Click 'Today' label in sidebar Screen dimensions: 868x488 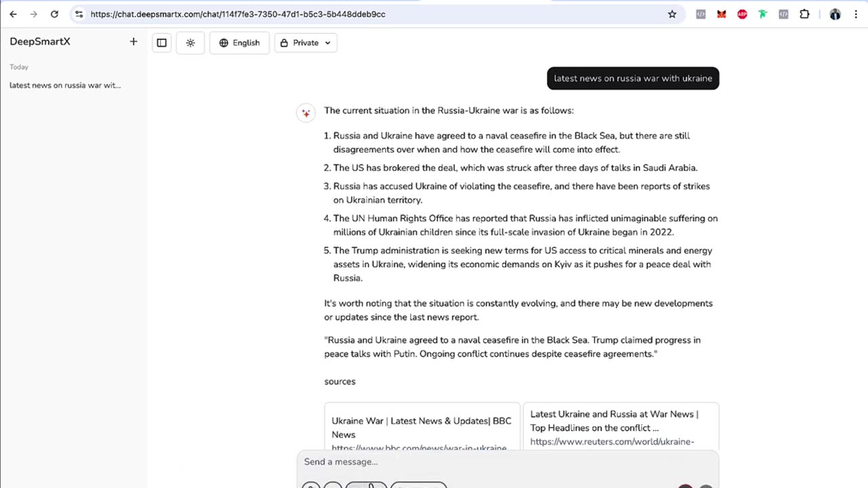coord(19,67)
